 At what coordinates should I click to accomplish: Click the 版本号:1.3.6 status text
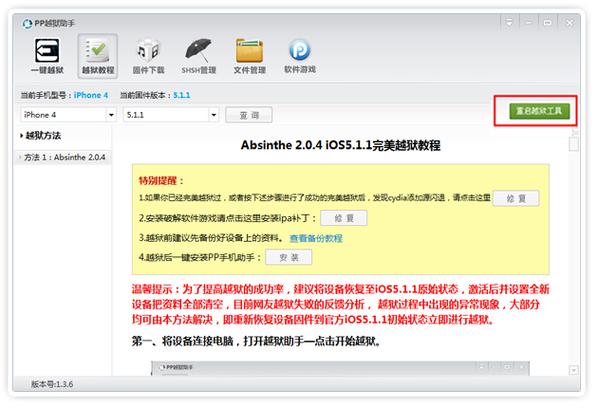click(x=52, y=384)
